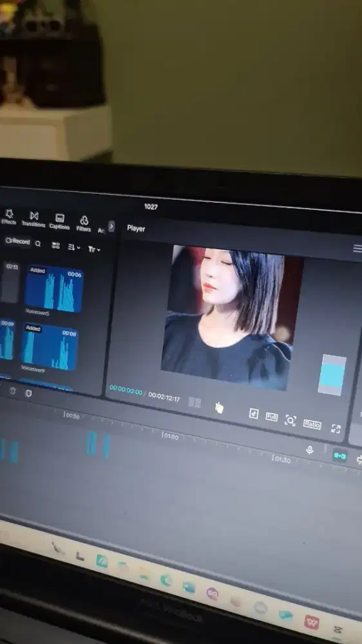Open the sort order dropdown

[x=74, y=247]
